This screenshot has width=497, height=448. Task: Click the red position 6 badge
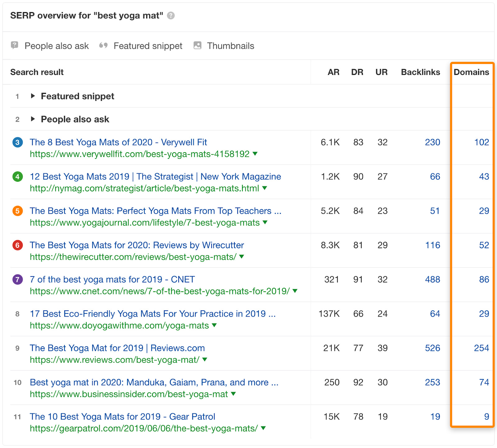[x=18, y=245]
